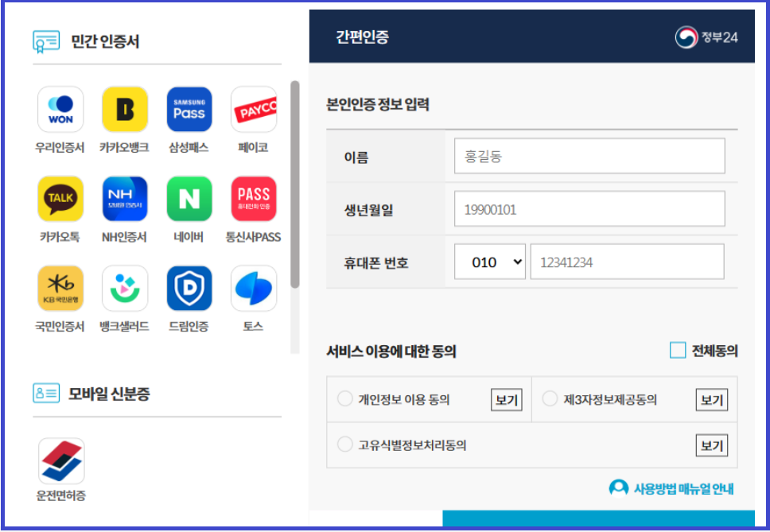This screenshot has height=532, width=770.
Task: View 개인정보 이용 동의 terms via 보기
Action: 506,400
